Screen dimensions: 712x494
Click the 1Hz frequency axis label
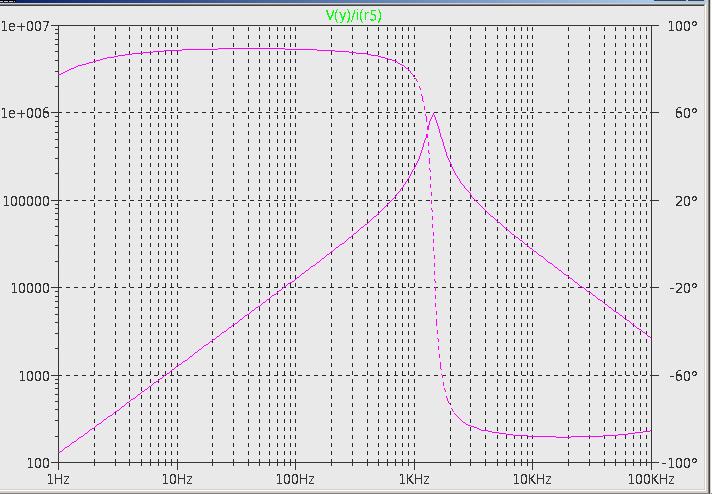pyautogui.click(x=58, y=479)
